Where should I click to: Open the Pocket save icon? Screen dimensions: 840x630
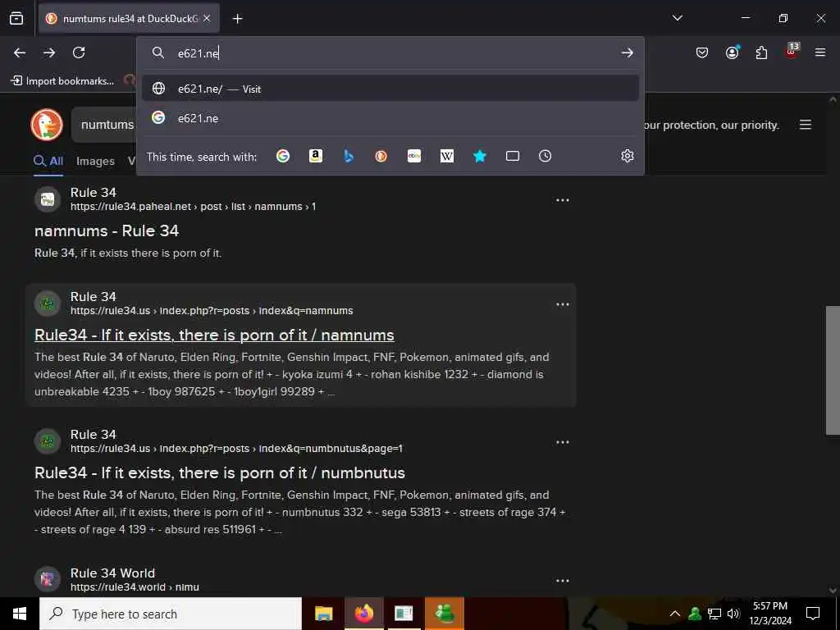coord(702,52)
